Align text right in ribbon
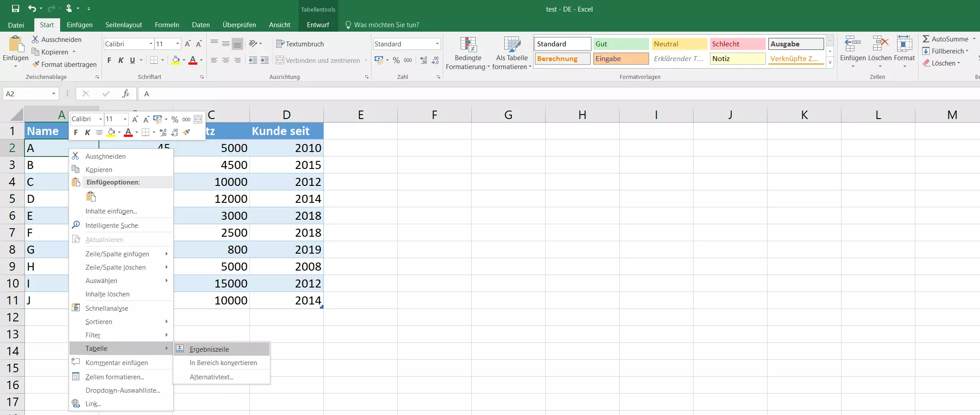The width and height of the screenshot is (980, 415). (x=237, y=60)
